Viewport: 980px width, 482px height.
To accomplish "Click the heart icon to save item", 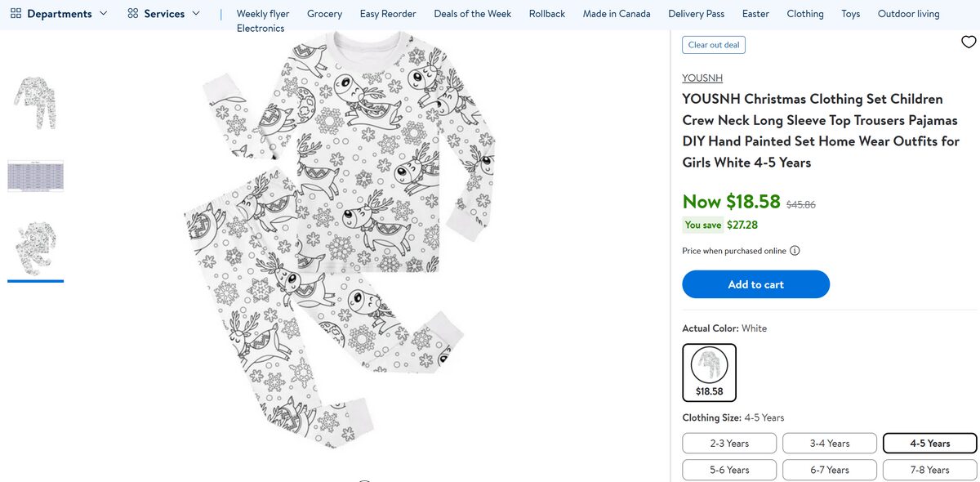I will [x=968, y=42].
